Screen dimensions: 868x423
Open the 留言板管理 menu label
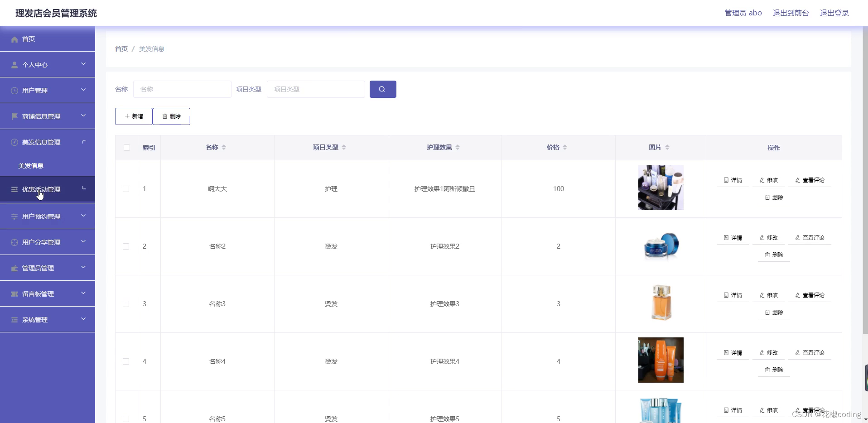(x=38, y=294)
